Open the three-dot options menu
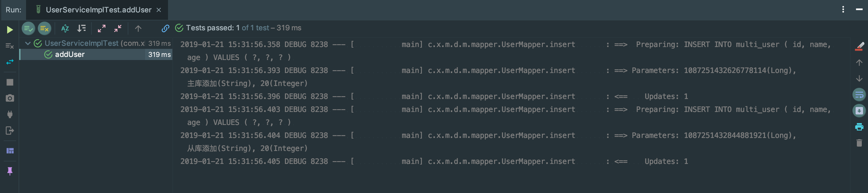The image size is (868, 193). pos(843,9)
